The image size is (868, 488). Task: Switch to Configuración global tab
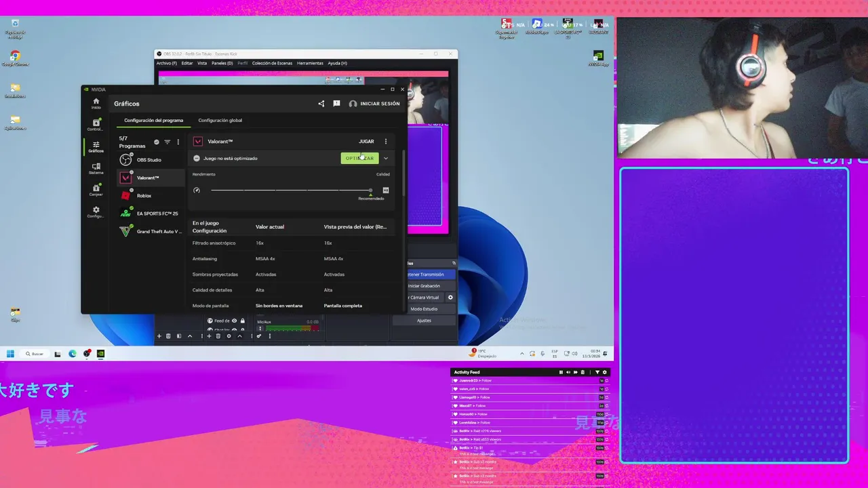(x=220, y=120)
